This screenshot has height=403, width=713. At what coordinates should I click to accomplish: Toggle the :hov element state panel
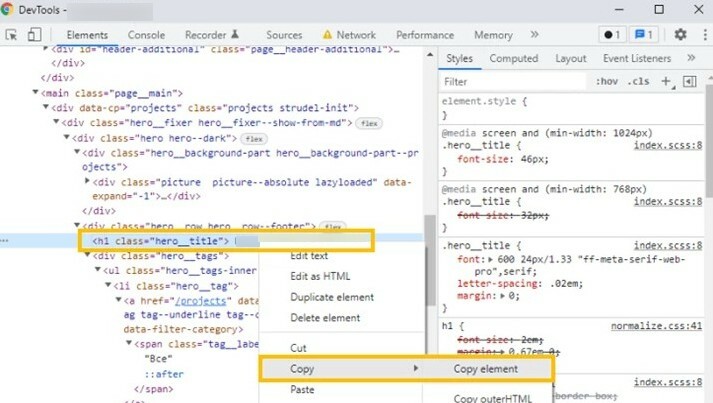click(x=607, y=81)
